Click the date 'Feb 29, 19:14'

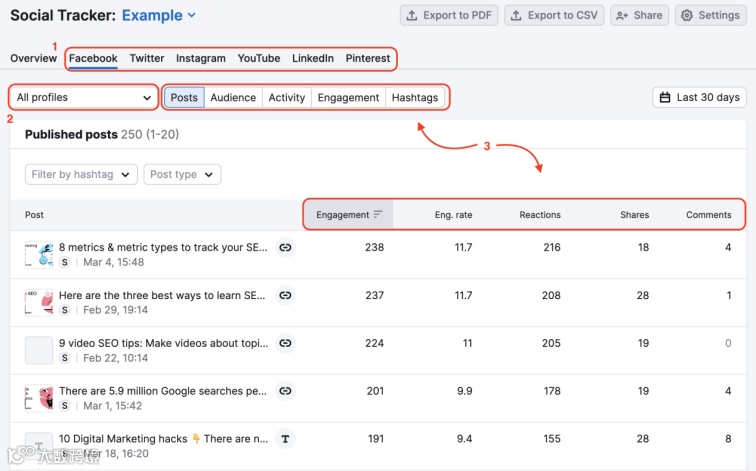(116, 310)
